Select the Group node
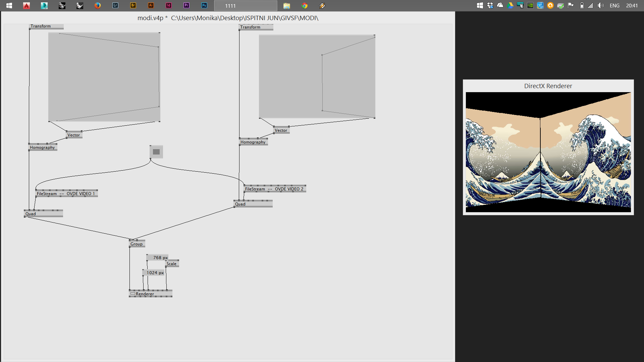 coord(137,244)
